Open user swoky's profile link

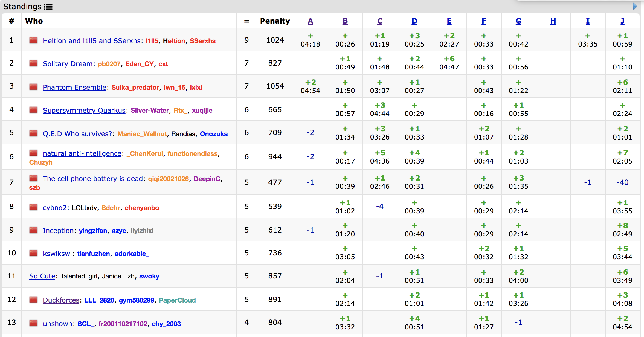(149, 276)
